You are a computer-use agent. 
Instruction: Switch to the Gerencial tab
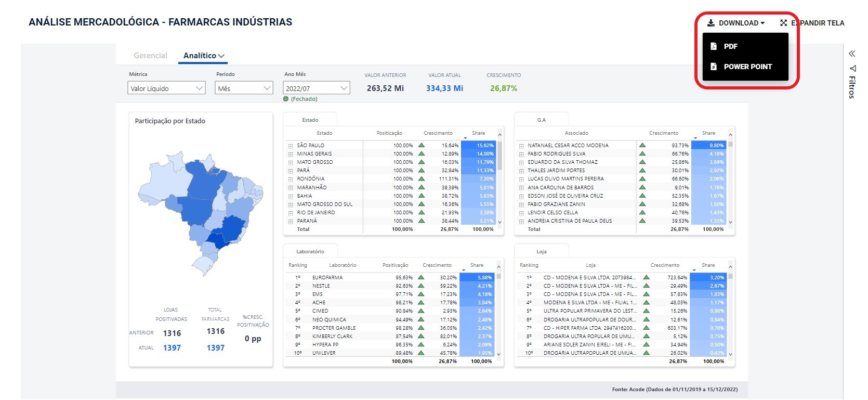(x=150, y=56)
